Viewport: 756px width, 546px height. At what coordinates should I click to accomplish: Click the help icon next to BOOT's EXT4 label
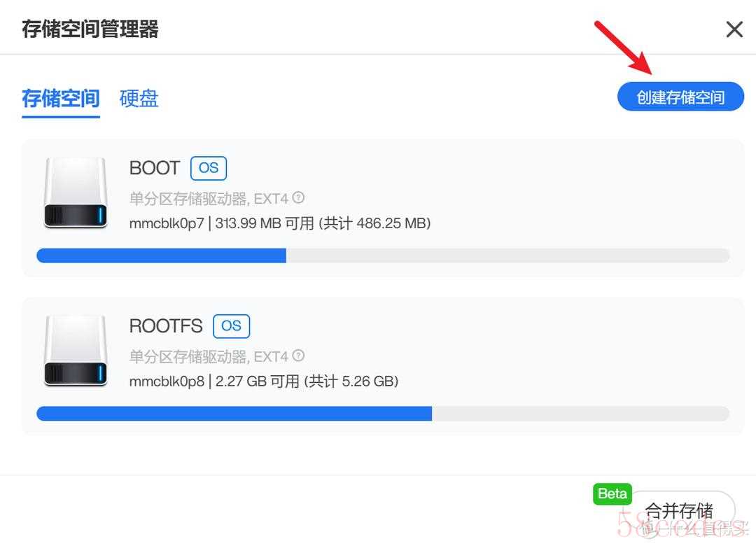coord(298,198)
